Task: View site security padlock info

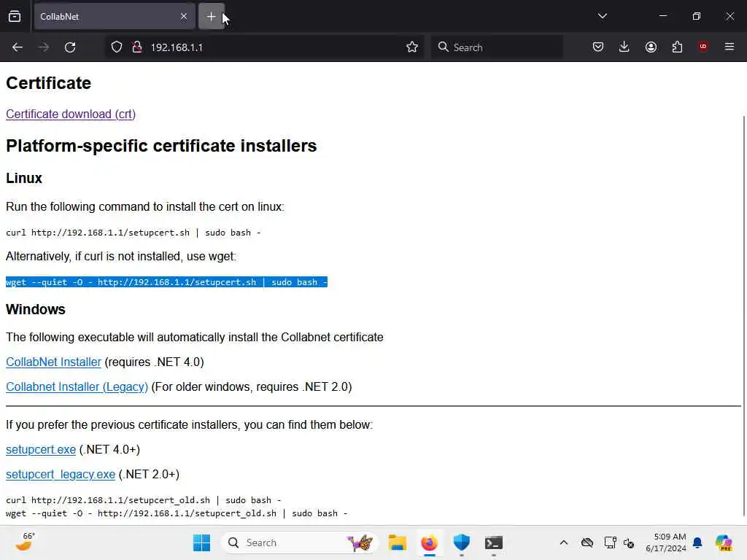Action: click(x=137, y=47)
